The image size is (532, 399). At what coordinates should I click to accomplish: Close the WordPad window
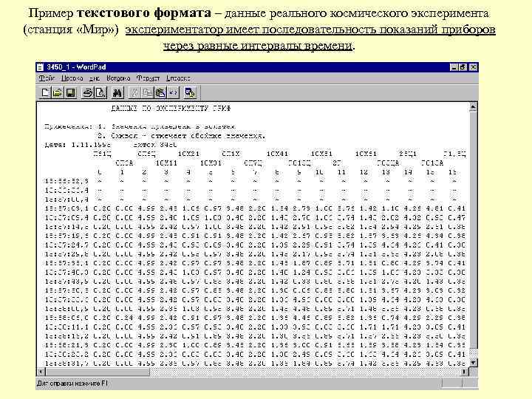474,67
